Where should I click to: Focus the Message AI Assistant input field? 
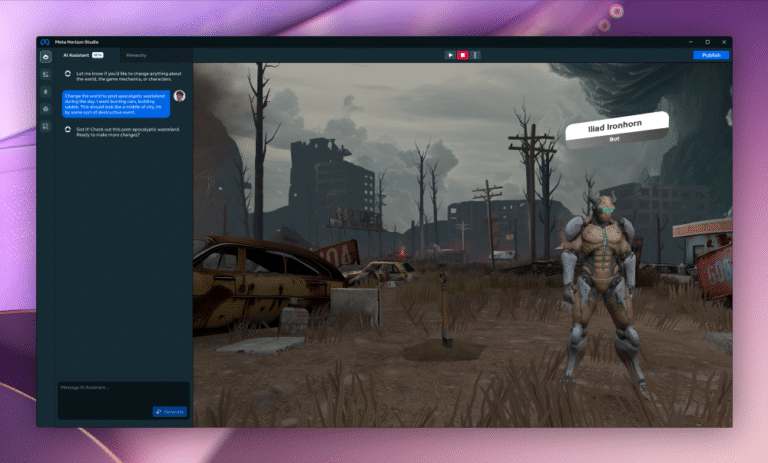coord(110,388)
